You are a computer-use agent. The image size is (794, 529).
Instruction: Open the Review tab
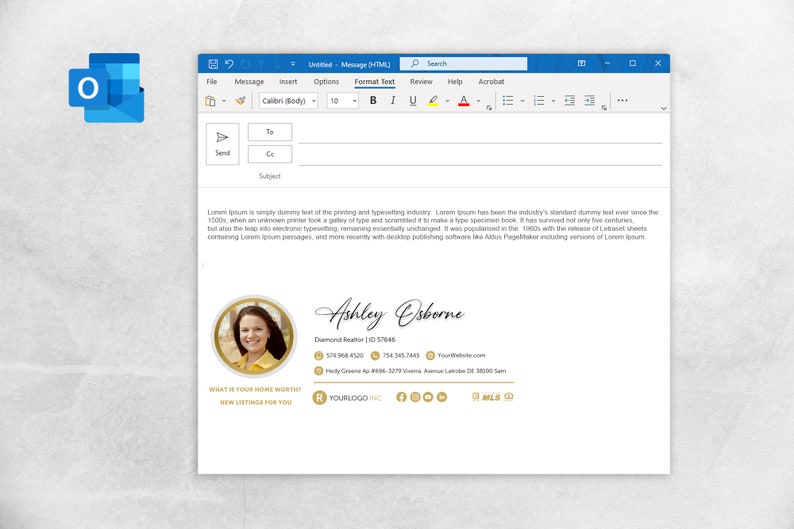(x=421, y=82)
